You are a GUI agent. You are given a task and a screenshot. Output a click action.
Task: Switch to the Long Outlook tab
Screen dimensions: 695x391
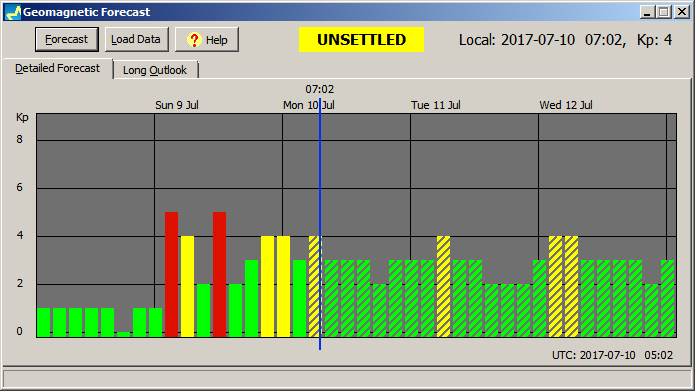[x=155, y=70]
